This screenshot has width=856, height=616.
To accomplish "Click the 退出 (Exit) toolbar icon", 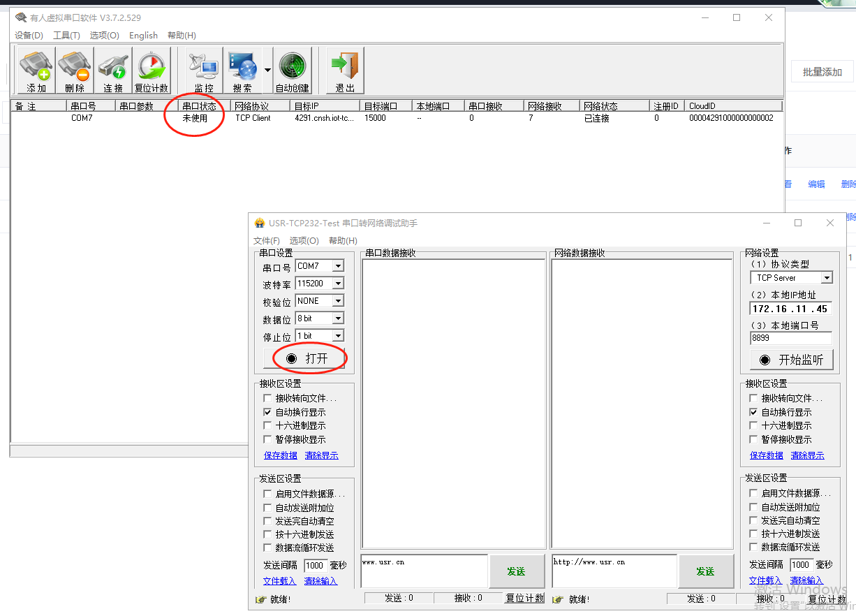I will [345, 71].
